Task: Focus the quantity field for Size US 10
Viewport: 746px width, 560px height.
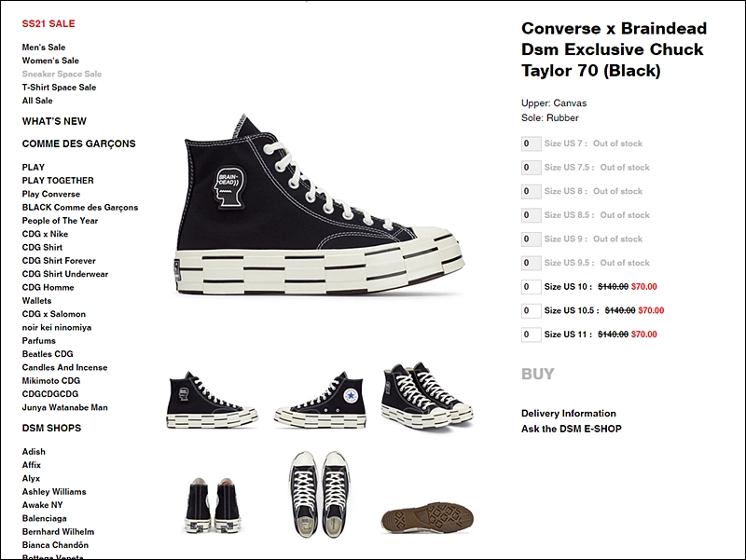Action: pos(531,287)
